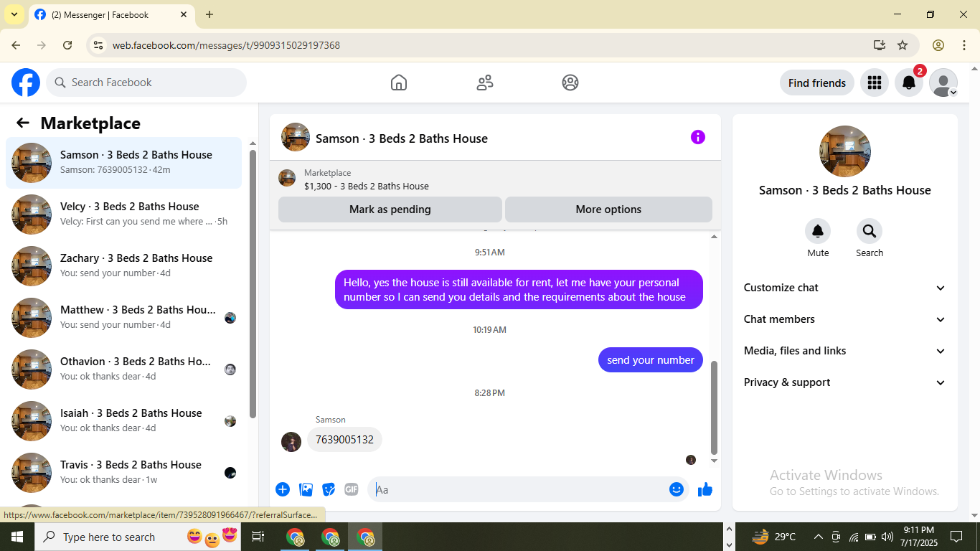Image resolution: width=980 pixels, height=551 pixels.
Task: Show hidden system tray icons
Action: [x=818, y=537]
